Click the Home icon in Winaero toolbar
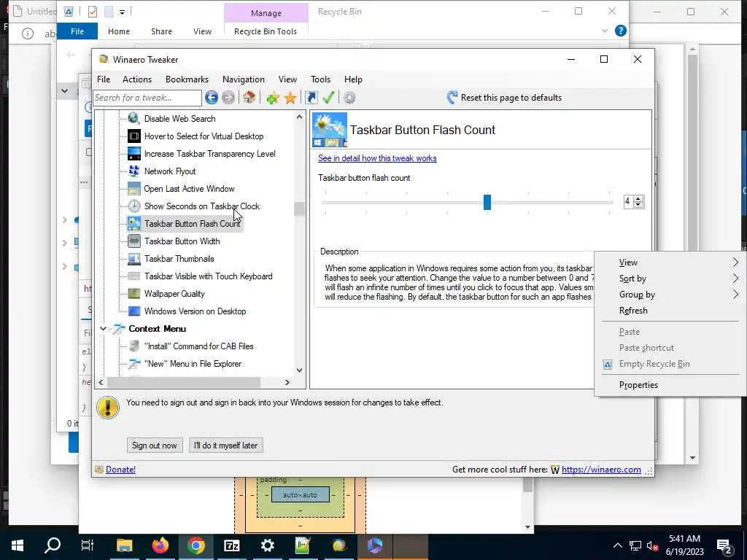This screenshot has width=747, height=560. 249,98
